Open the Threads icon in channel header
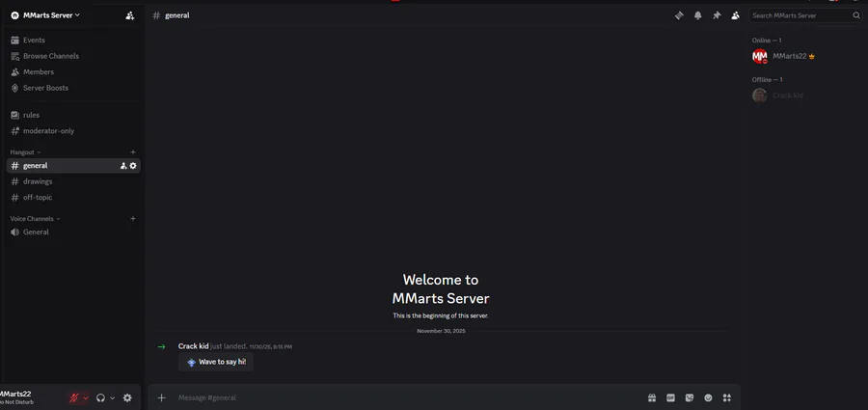Image resolution: width=868 pixels, height=410 pixels. point(679,15)
